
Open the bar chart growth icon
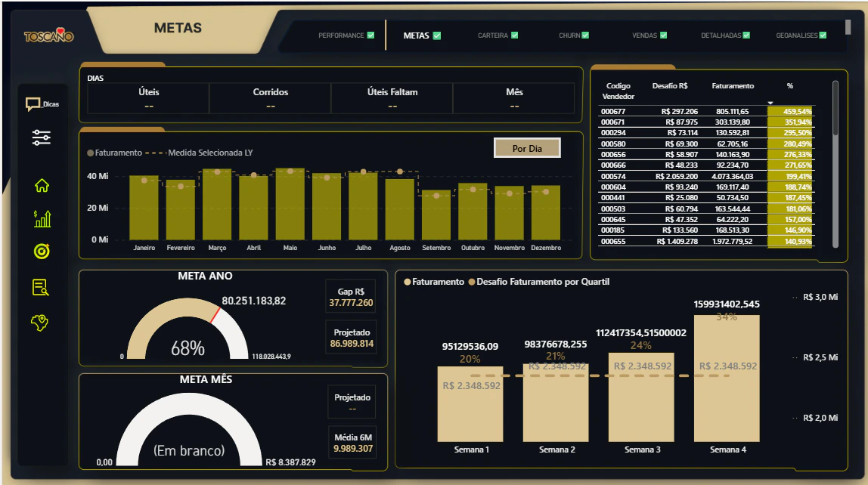(x=42, y=218)
